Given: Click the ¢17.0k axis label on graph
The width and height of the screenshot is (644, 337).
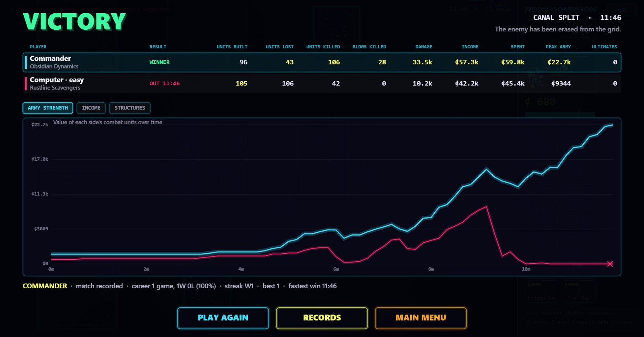Looking at the screenshot, I should tap(40, 159).
